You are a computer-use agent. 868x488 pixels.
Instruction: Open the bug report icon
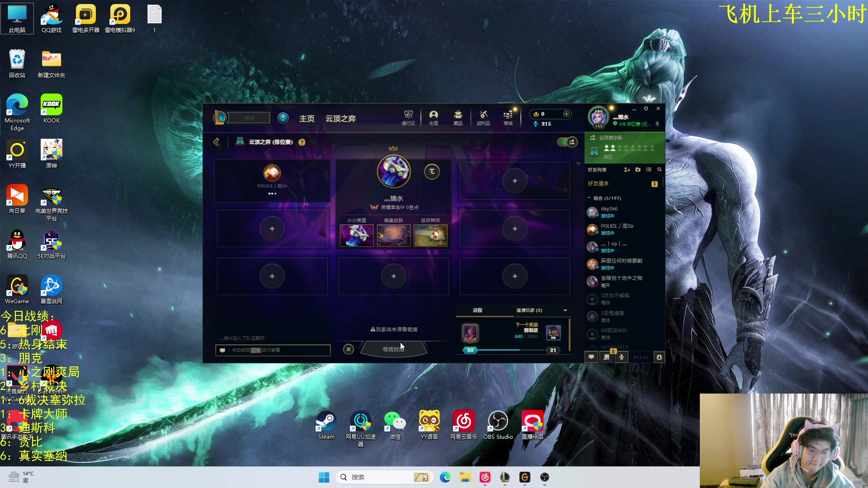click(x=659, y=357)
